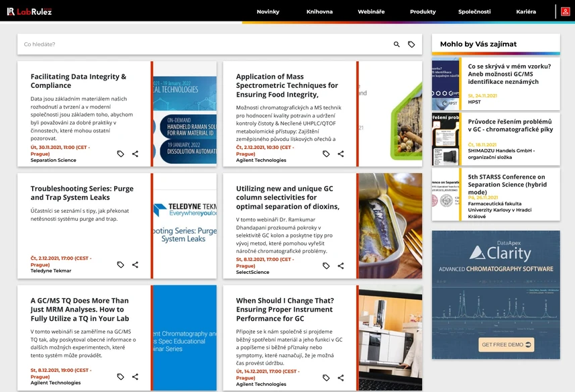The width and height of the screenshot is (575, 392).
Task: Open sidebar item 'Průvodce řešením problémů v GC'
Action: [x=510, y=126]
